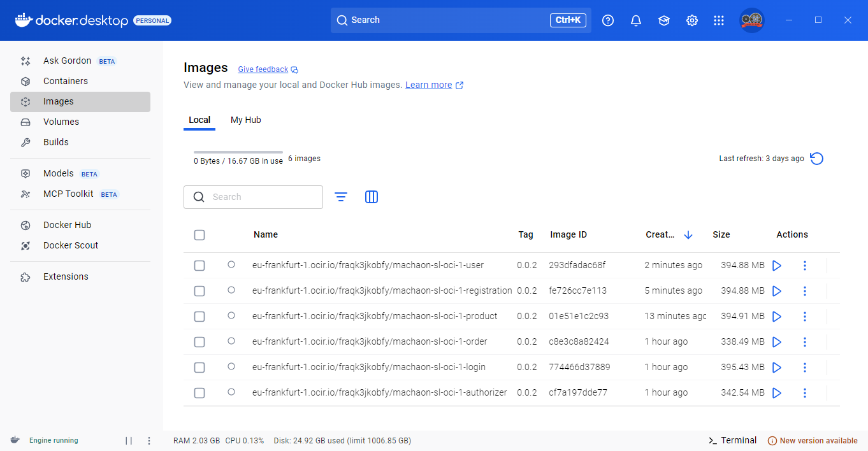Switch to the My Hub tab
This screenshot has width=868, height=451.
point(245,120)
